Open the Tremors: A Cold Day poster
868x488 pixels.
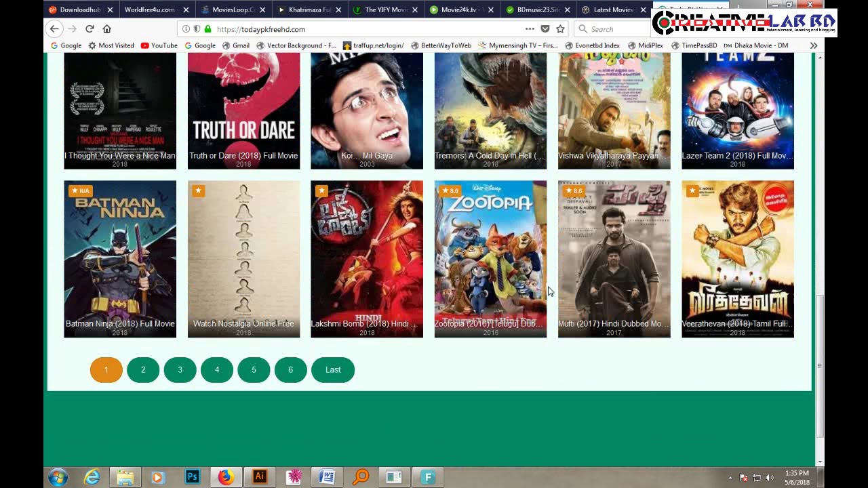[490, 110]
